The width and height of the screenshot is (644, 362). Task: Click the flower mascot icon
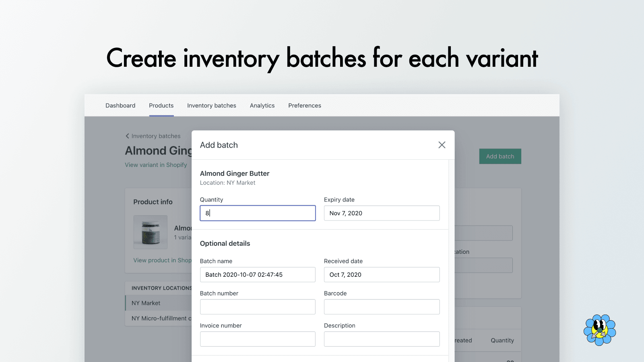pos(600,330)
